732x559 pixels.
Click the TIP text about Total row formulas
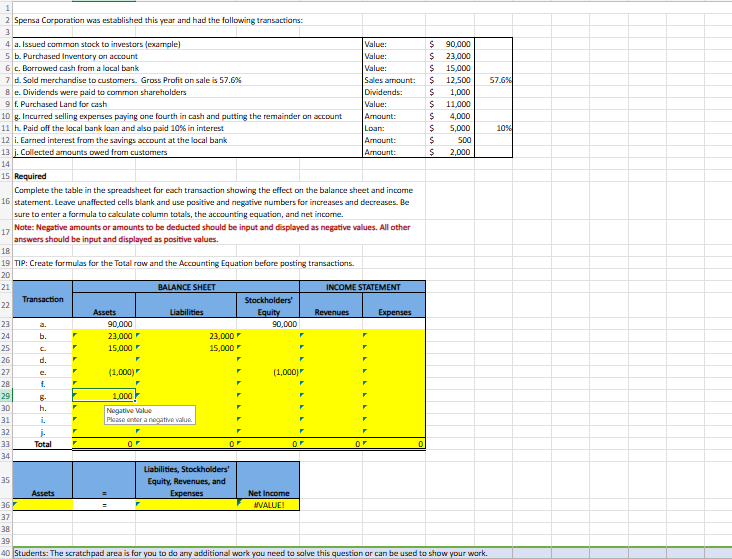tap(184, 263)
